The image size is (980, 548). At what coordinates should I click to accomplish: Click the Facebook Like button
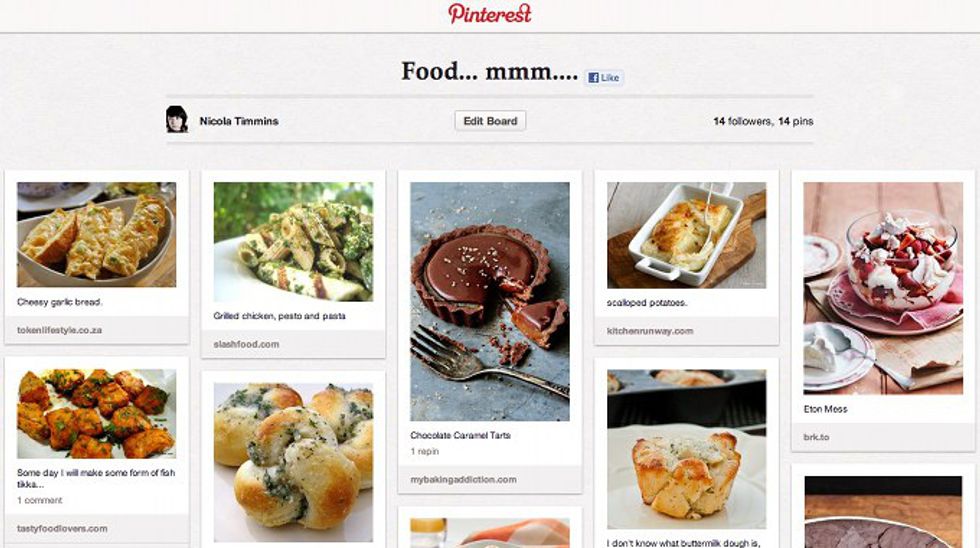[x=604, y=77]
